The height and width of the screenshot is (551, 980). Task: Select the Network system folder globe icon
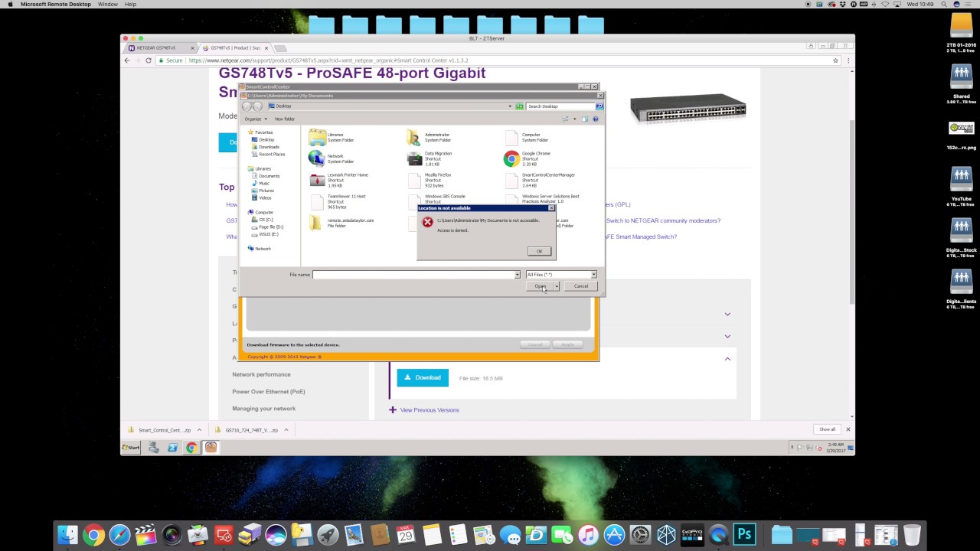[317, 158]
